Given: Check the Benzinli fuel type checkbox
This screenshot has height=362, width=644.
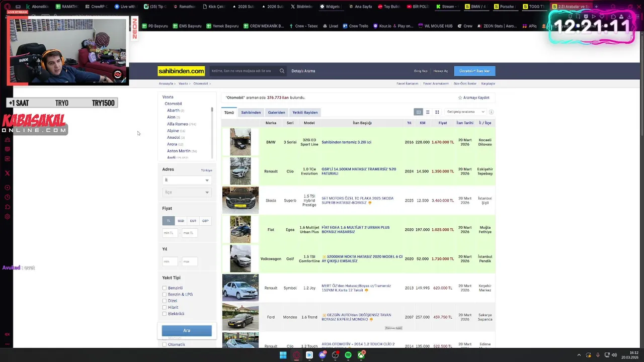Looking at the screenshot, I should coord(164,288).
